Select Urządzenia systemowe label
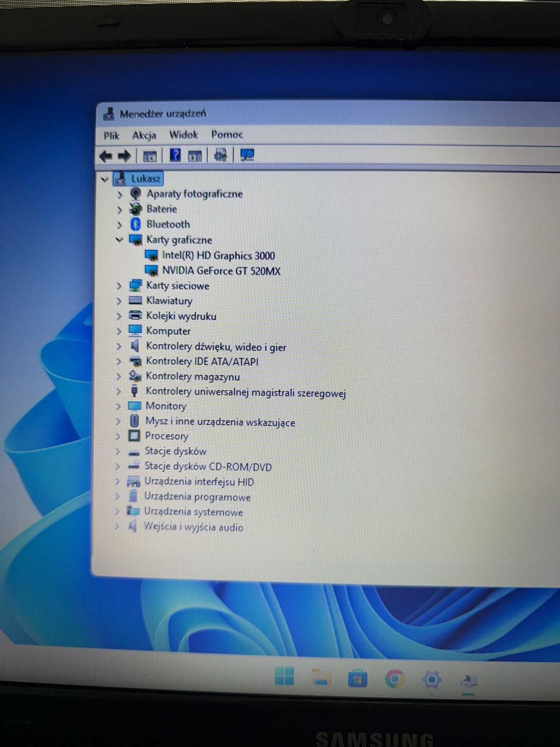Screen dimensions: 560x747 coord(194,512)
